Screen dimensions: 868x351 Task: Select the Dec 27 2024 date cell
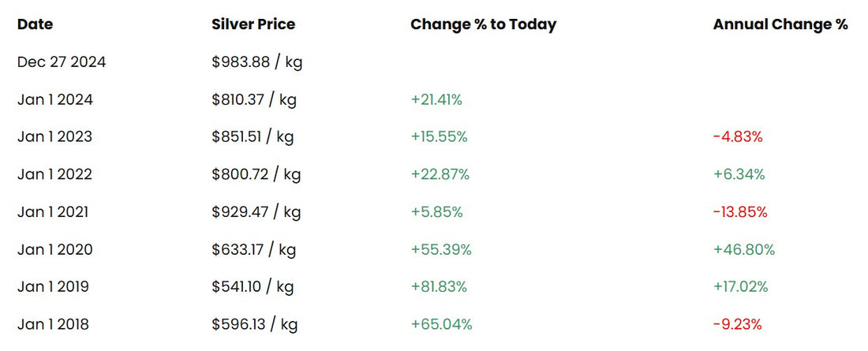[62, 62]
